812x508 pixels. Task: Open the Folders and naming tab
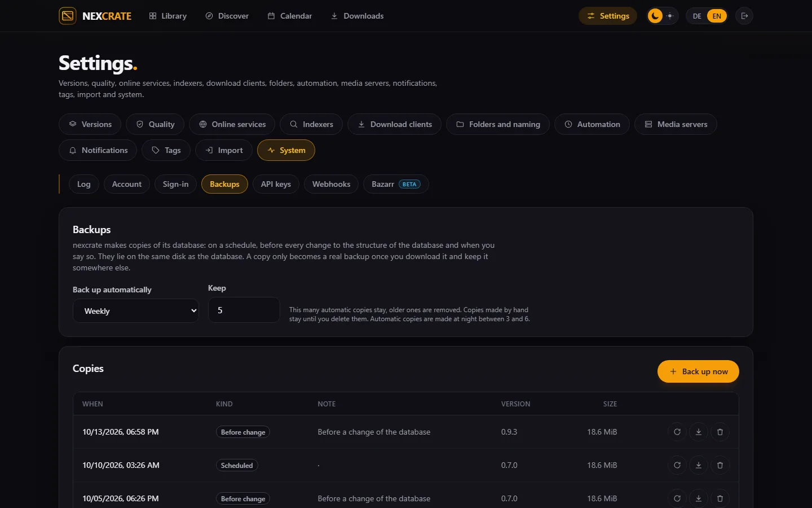[x=498, y=124]
